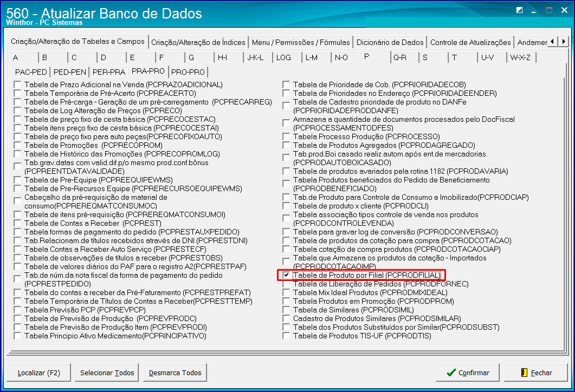Image resolution: width=575 pixels, height=392 pixels.
Task: Check Cadastro de Produtos Similares (PCPRODSIMILAR)
Action: (x=286, y=319)
